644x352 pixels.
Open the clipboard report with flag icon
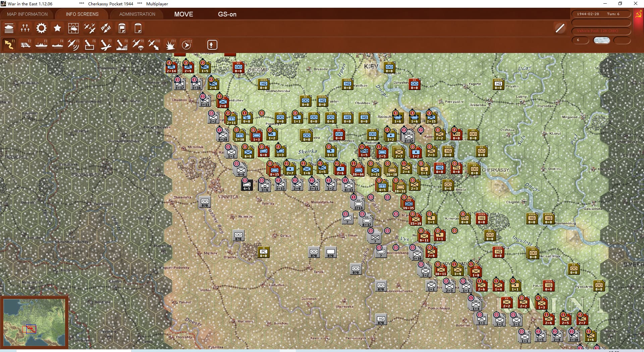pos(122,28)
